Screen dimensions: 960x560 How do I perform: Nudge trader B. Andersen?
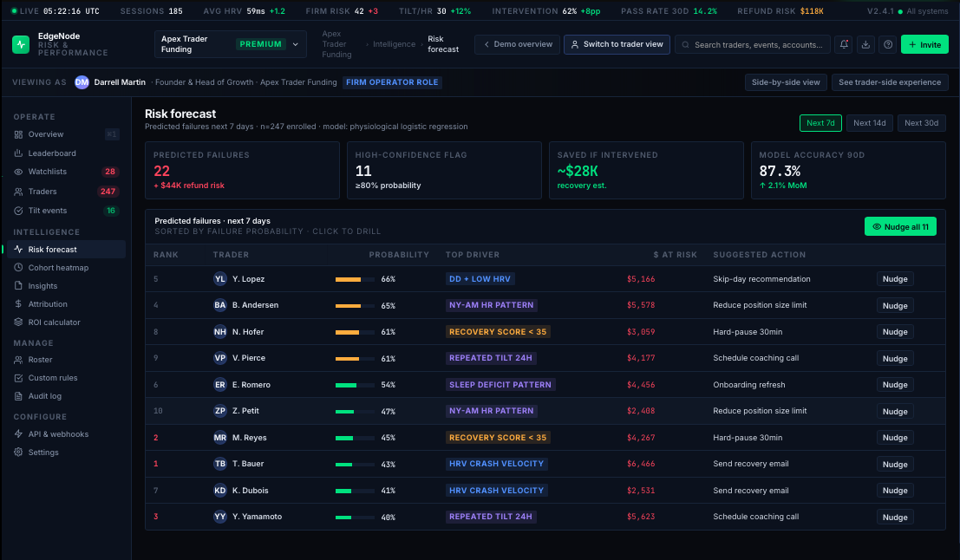click(895, 305)
